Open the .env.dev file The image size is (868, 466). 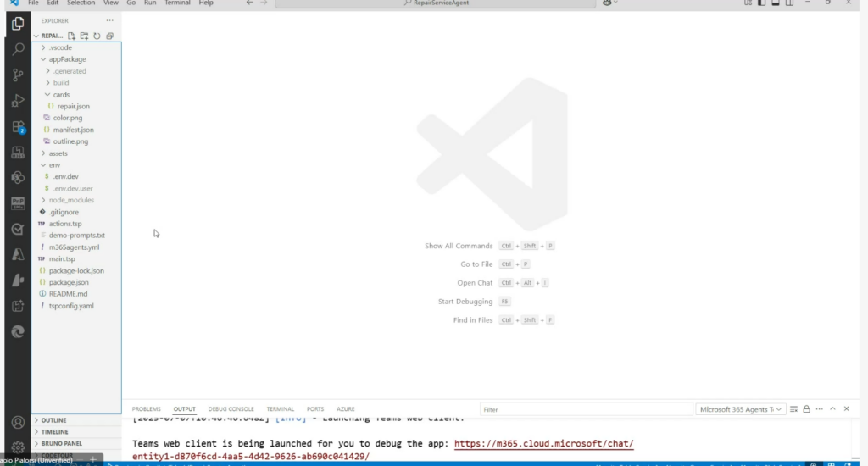pyautogui.click(x=65, y=176)
